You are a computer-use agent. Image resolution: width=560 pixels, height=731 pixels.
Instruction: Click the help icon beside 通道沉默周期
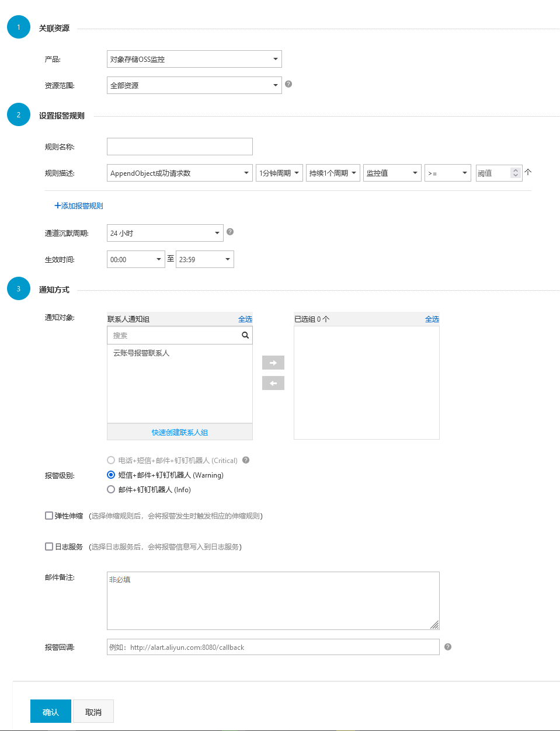coord(229,232)
